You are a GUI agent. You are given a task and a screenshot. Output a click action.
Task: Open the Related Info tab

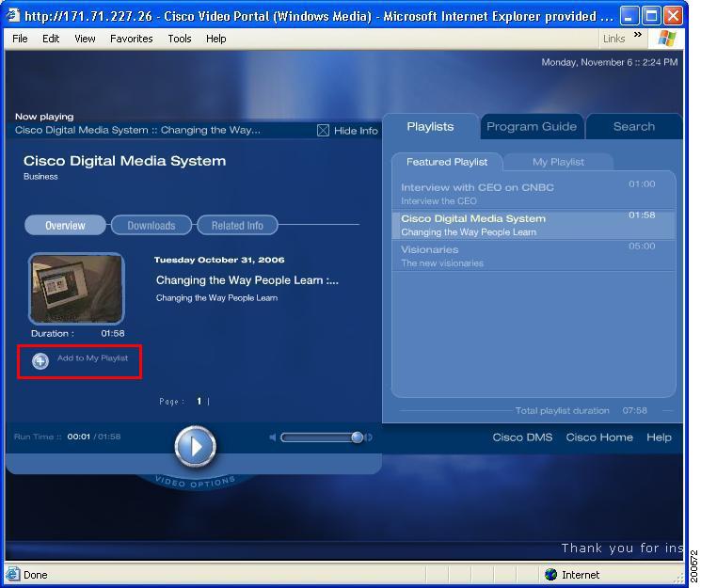(x=237, y=226)
